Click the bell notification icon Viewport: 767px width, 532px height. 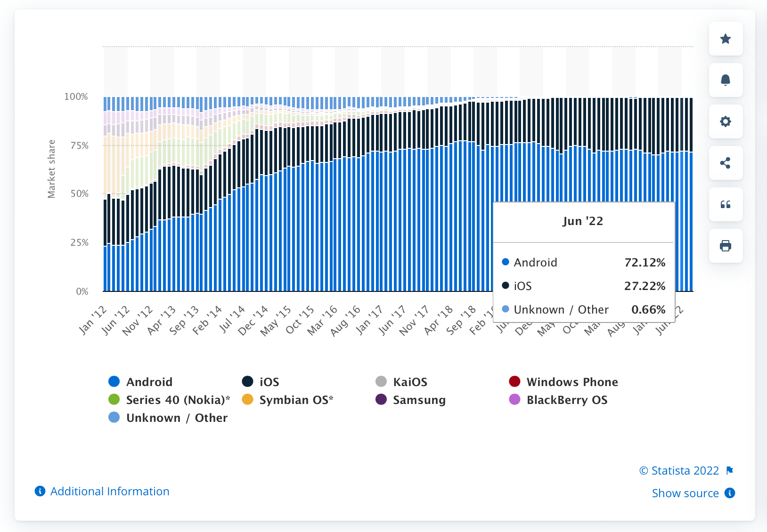pos(726,80)
